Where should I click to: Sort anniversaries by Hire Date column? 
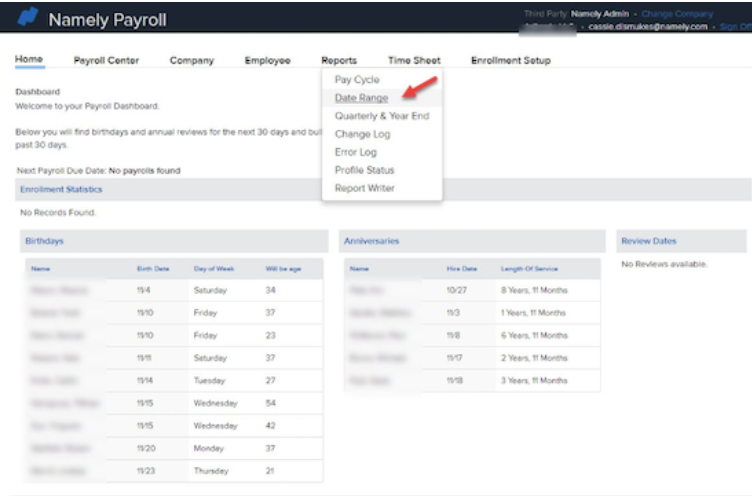tap(462, 269)
